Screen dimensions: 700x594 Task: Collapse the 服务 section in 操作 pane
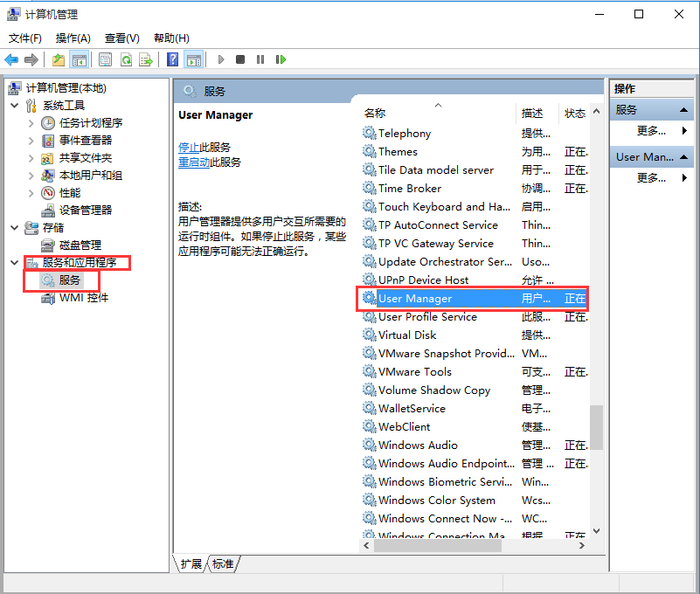(x=683, y=110)
